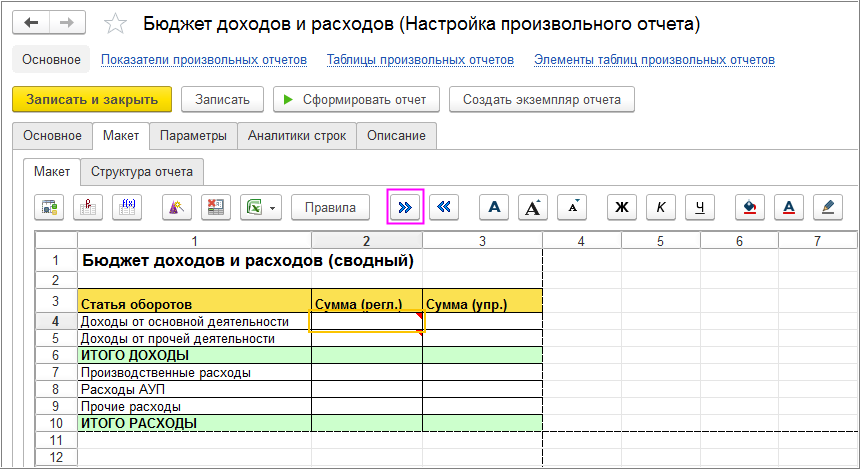Click the increase font size icon
This screenshot has width=860, height=469.
[532, 207]
